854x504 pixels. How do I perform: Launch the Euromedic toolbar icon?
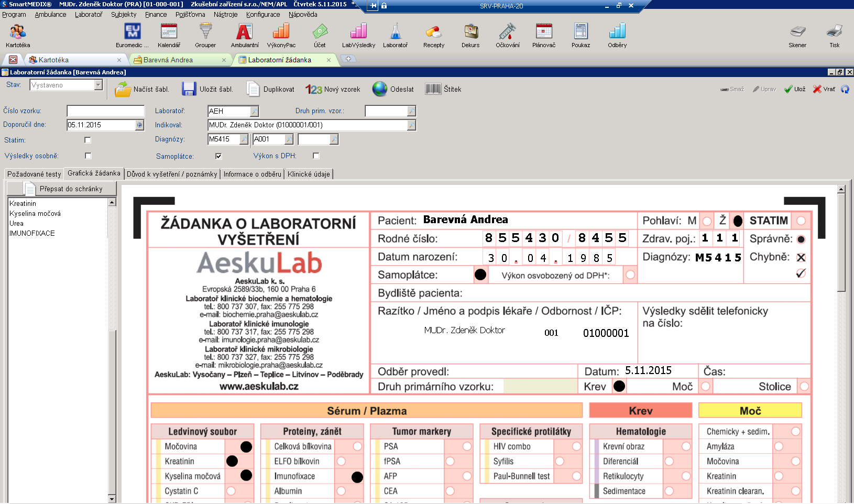click(132, 36)
